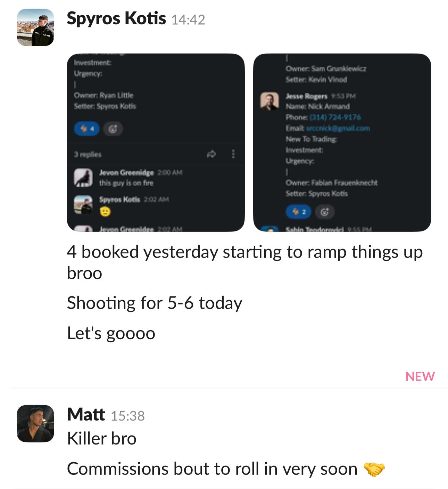Click the Matt sender name

point(86,415)
